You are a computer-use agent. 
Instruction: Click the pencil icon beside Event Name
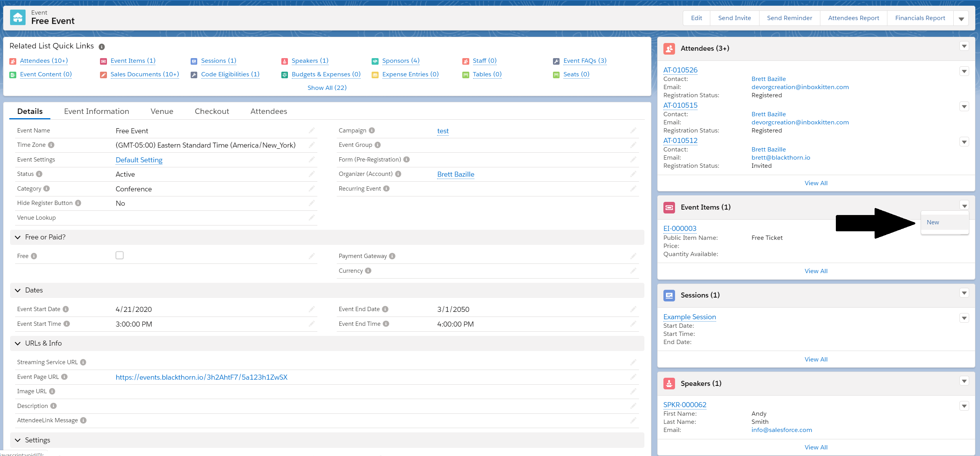pyautogui.click(x=312, y=131)
